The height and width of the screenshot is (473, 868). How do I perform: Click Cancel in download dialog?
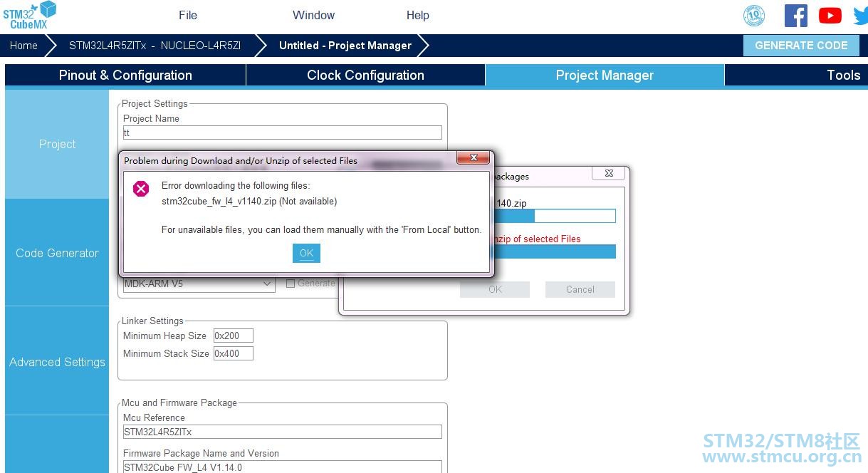click(580, 289)
